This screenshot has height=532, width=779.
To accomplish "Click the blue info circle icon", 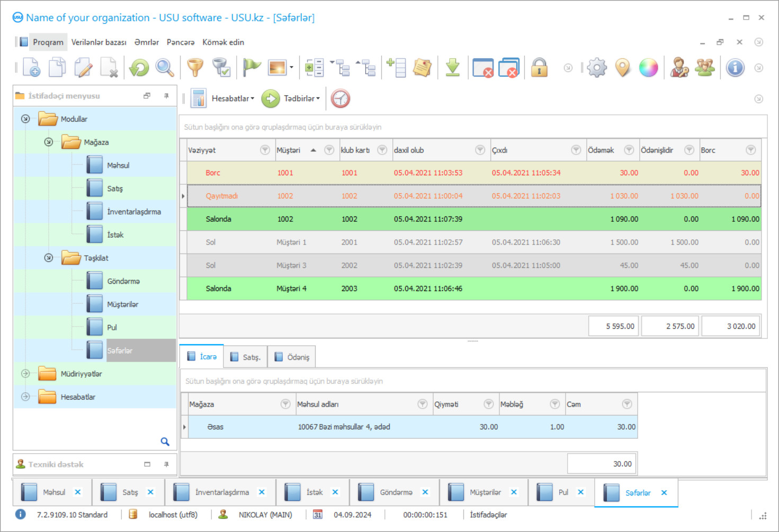I will click(x=735, y=68).
